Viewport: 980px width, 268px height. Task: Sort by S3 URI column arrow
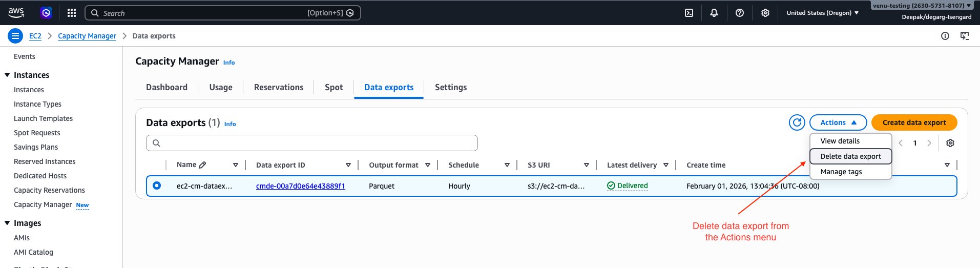pyautogui.click(x=587, y=165)
